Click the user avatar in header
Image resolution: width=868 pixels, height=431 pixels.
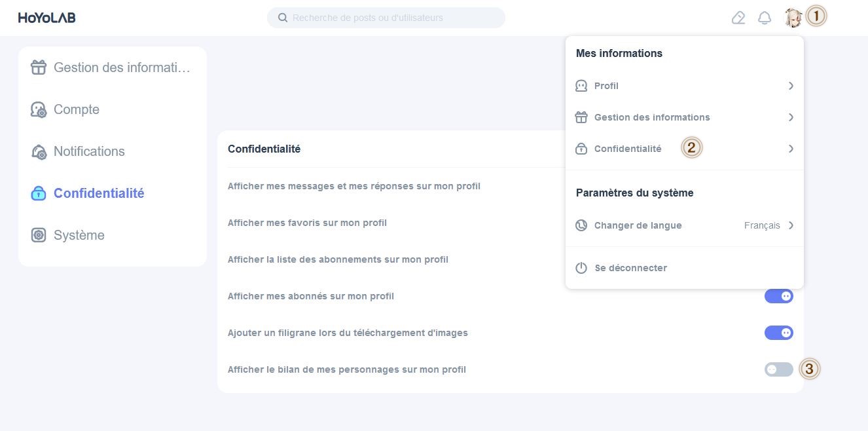[793, 18]
